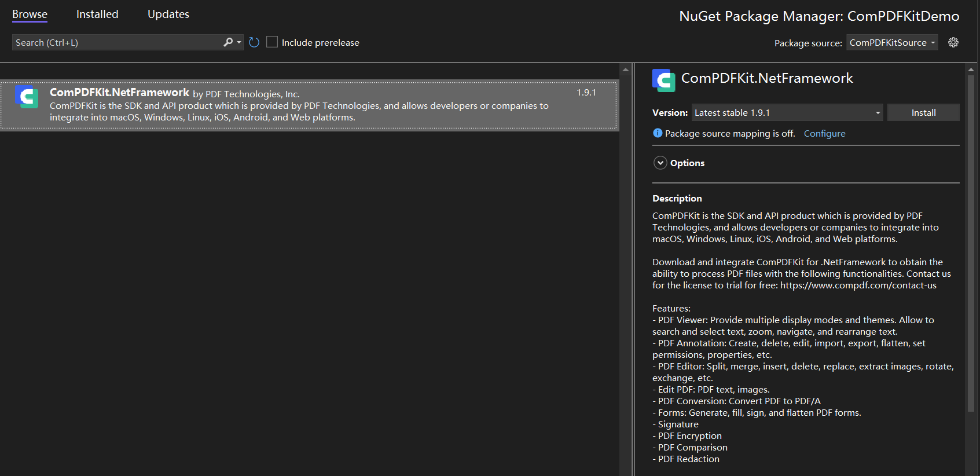980x476 pixels.
Task: Enable Include prerelease checkbox
Action: [272, 42]
